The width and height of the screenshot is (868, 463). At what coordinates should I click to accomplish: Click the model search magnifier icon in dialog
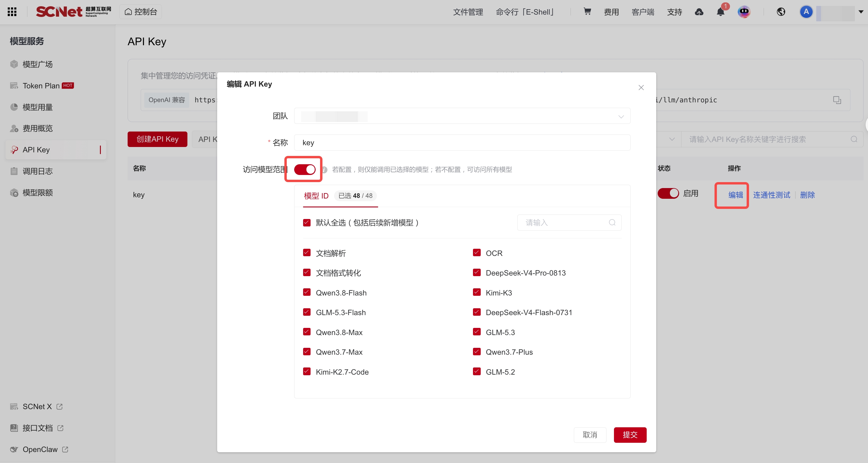coord(612,222)
